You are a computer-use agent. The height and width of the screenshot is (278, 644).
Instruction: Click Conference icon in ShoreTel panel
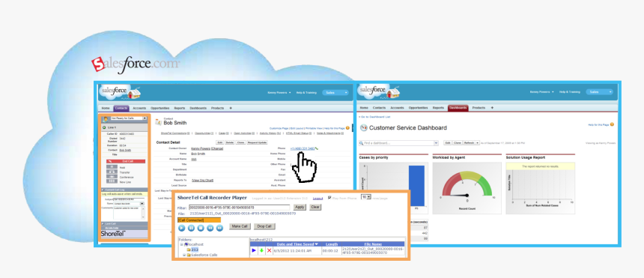112,176
